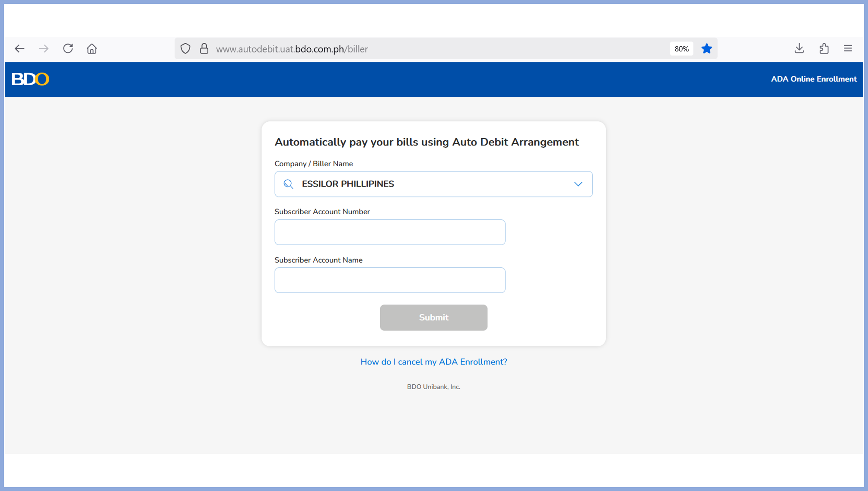Expand the Company / Biller Name dropdown chevron

pos(578,184)
